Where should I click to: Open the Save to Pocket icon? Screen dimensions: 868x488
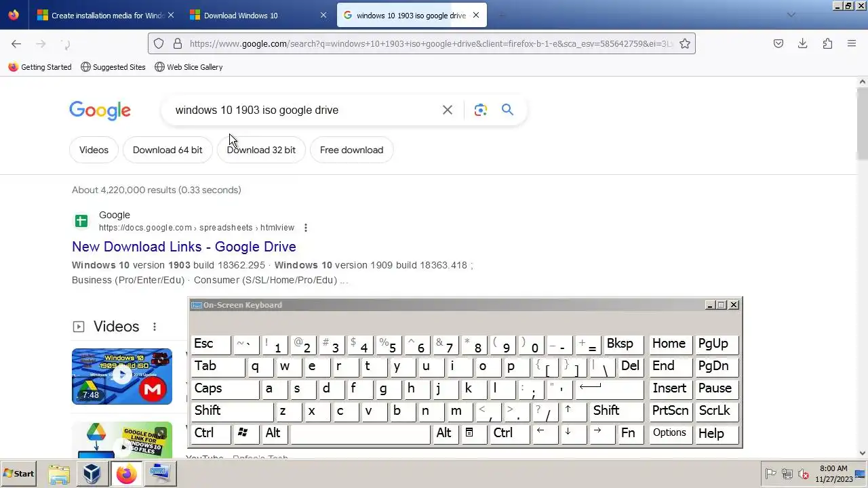[778, 43]
